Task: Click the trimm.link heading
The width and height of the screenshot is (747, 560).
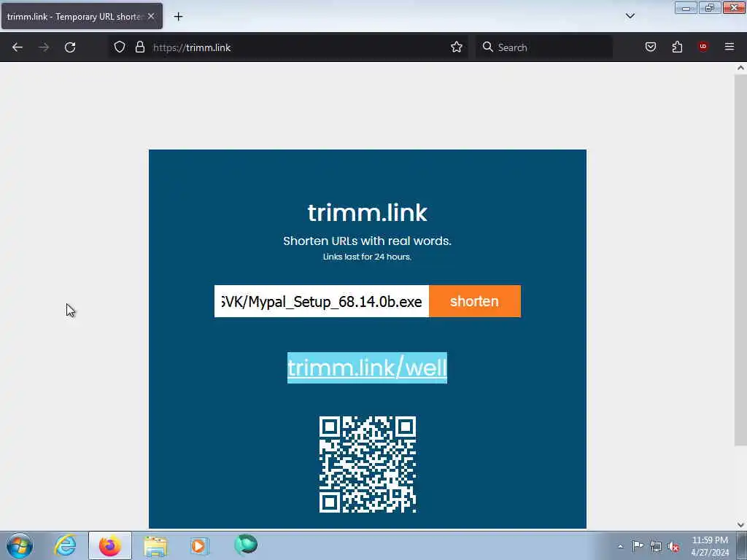Action: (368, 212)
